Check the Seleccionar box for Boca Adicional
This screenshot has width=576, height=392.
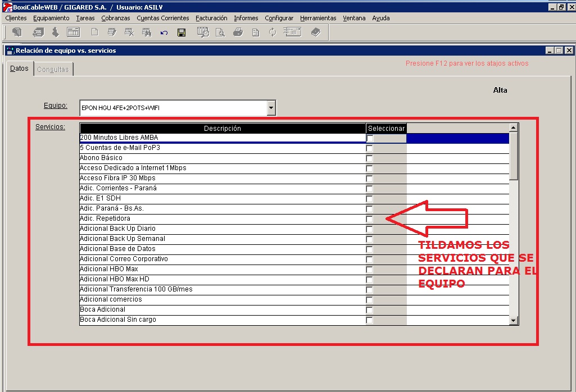[369, 309]
